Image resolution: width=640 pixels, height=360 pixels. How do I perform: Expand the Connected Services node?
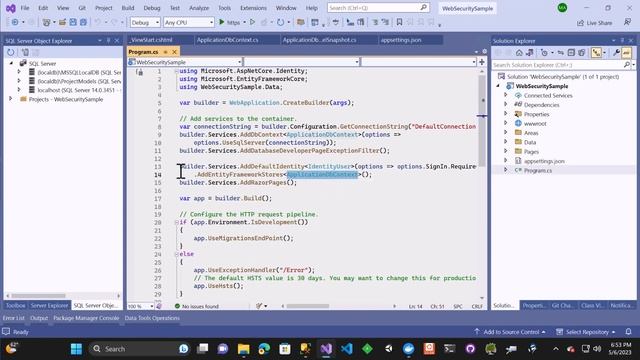pos(506,95)
